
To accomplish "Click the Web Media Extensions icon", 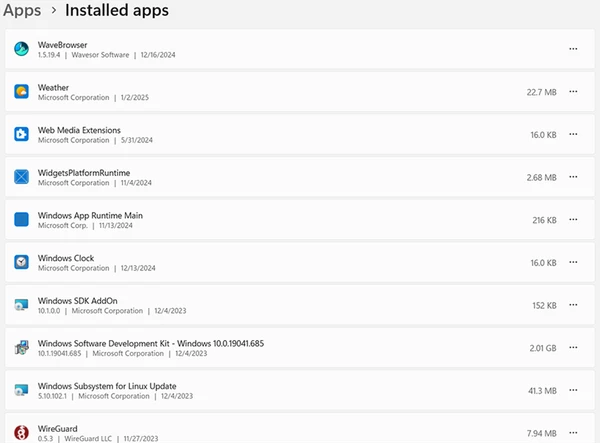I will [21, 134].
